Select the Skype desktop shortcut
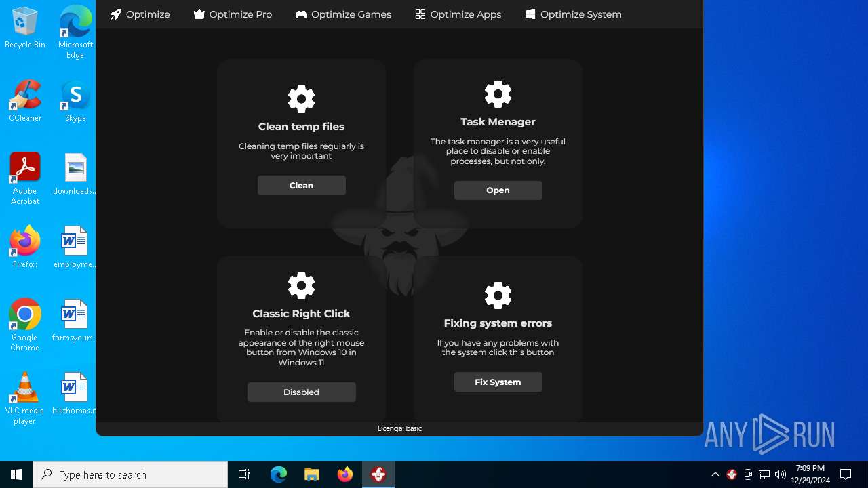This screenshot has width=868, height=488. (75, 101)
